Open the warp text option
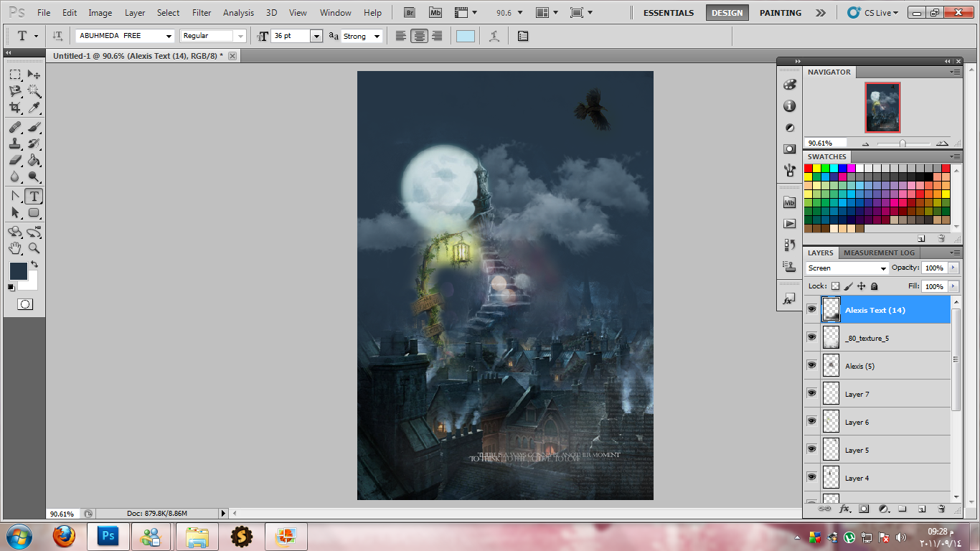Viewport: 980px width, 551px height. coord(494,36)
